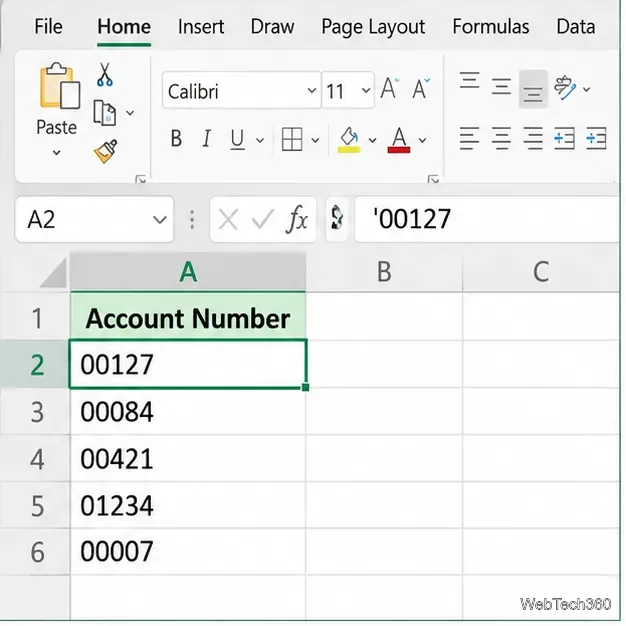Cancel formula bar entry with X

coord(228,220)
